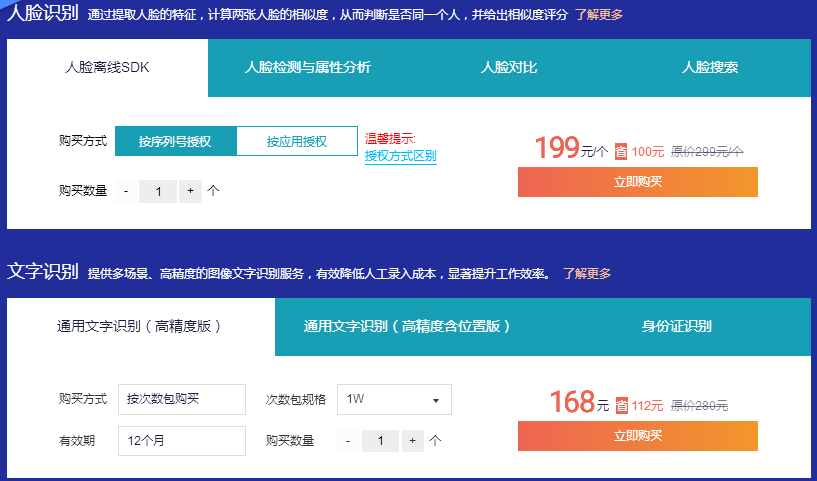Click coupon icon beside 100元 discount
817x481 pixels.
point(621,152)
